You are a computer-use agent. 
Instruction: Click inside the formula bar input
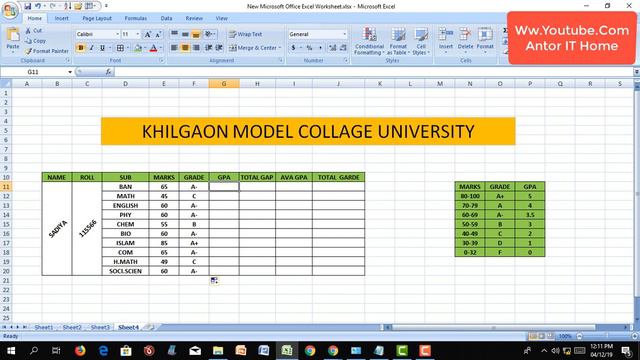tap(373, 72)
